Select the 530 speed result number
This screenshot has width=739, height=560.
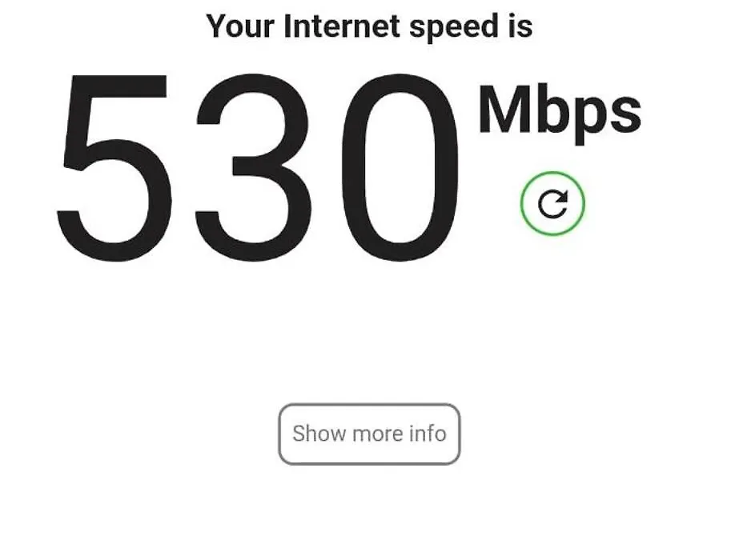coord(258,168)
